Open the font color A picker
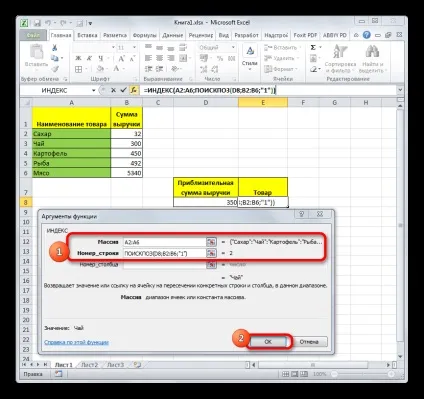The height and width of the screenshot is (399, 424). (x=116, y=69)
